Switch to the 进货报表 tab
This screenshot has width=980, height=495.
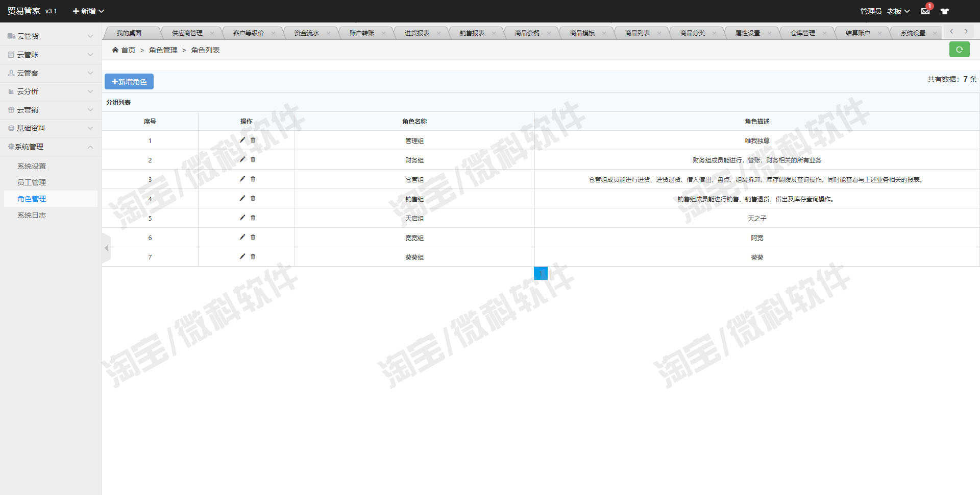417,33
